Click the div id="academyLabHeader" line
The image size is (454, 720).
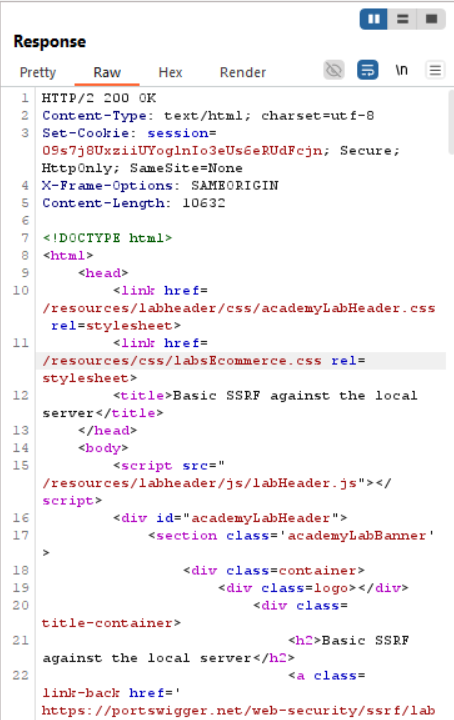[x=230, y=518]
